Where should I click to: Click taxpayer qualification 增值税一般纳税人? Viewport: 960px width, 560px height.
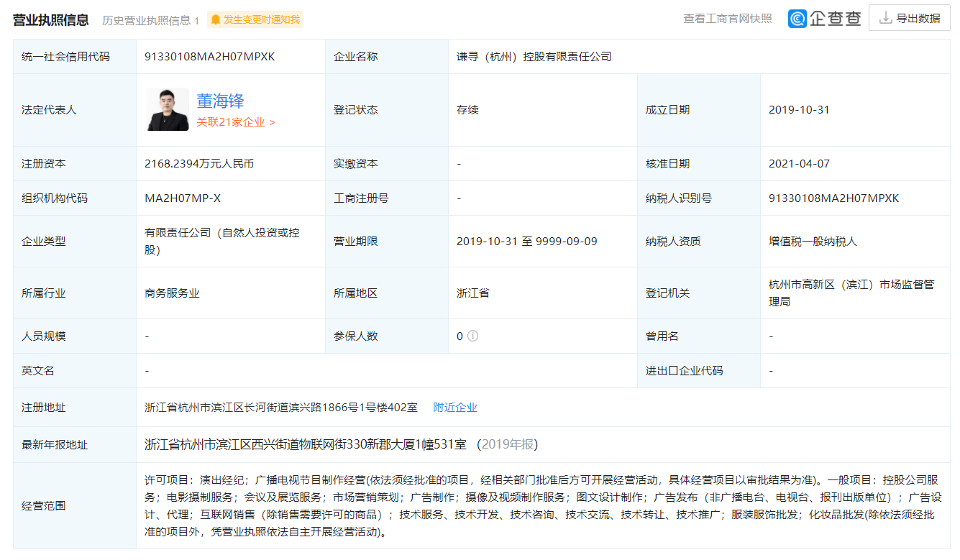[813, 241]
